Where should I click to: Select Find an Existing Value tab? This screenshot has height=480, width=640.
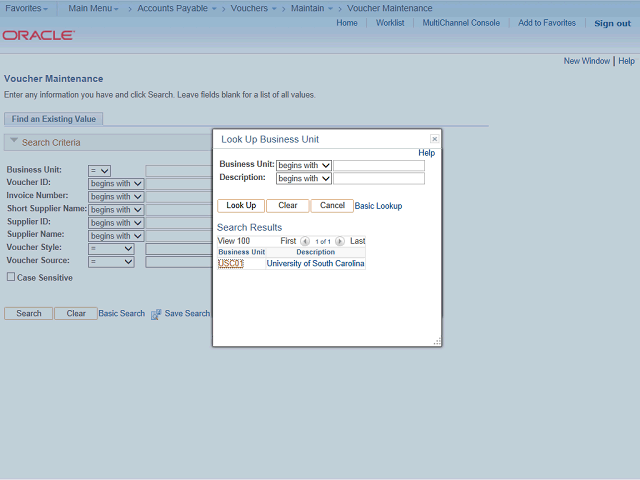[x=53, y=119]
